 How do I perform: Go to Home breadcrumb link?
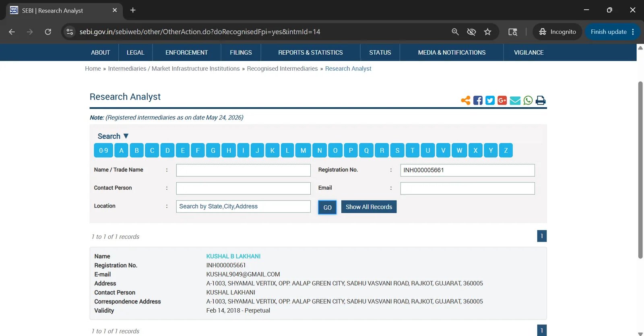(93, 69)
